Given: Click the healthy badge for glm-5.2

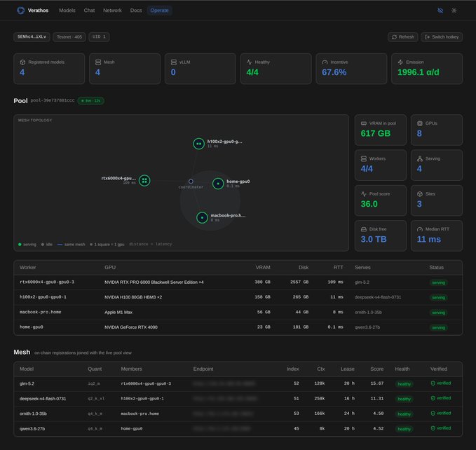Looking at the screenshot, I should (x=404, y=384).
